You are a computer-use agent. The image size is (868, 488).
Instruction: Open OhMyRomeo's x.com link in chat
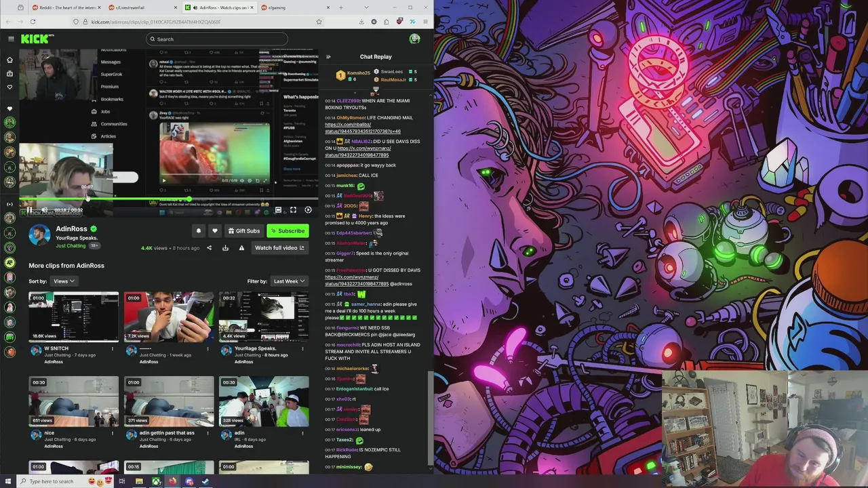[x=363, y=128]
